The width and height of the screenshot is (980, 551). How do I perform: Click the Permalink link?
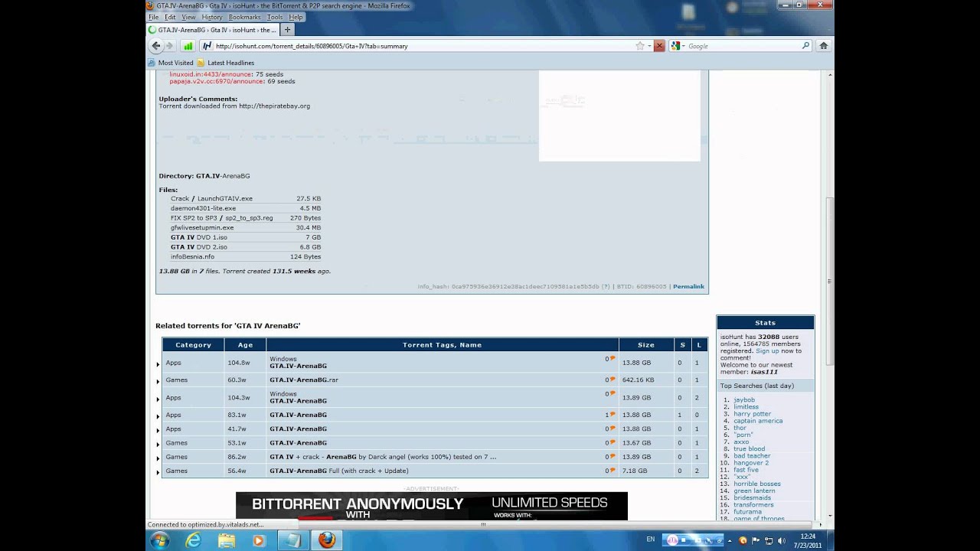pos(688,286)
